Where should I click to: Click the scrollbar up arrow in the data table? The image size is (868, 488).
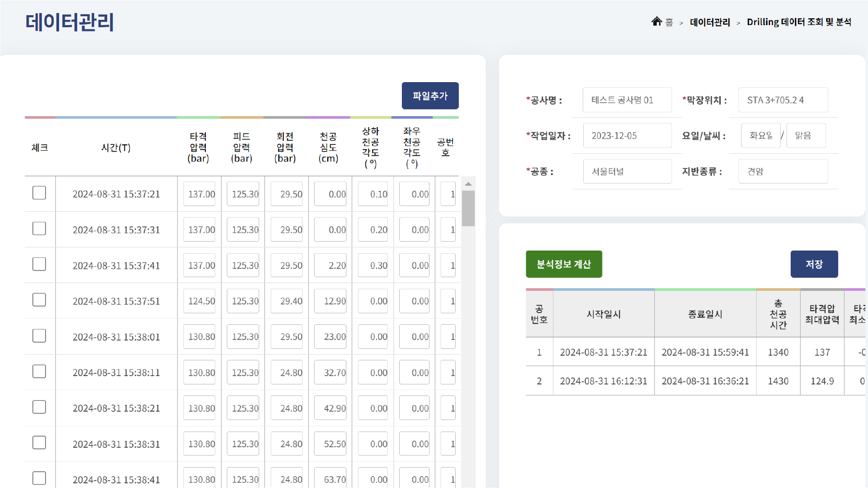pos(469,184)
